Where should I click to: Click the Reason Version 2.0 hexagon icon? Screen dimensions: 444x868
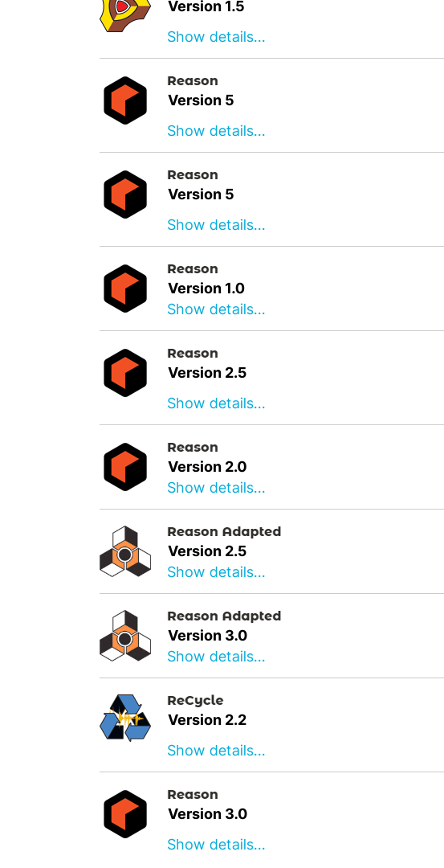(125, 467)
